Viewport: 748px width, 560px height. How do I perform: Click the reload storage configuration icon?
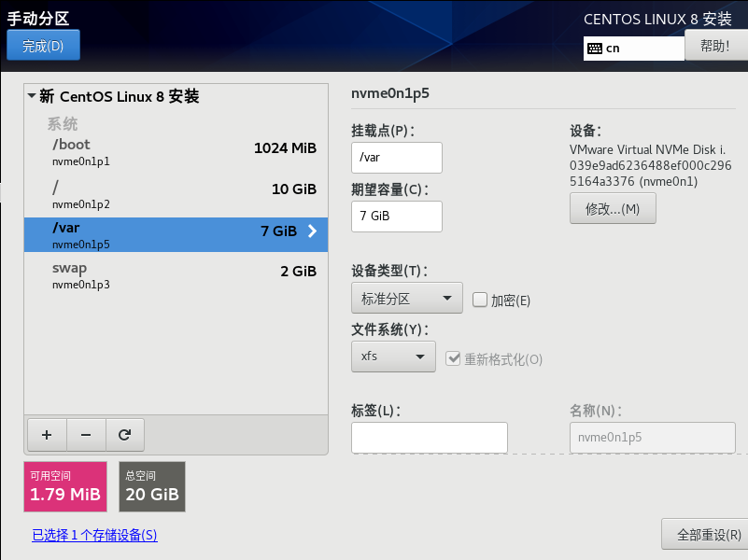(x=124, y=435)
